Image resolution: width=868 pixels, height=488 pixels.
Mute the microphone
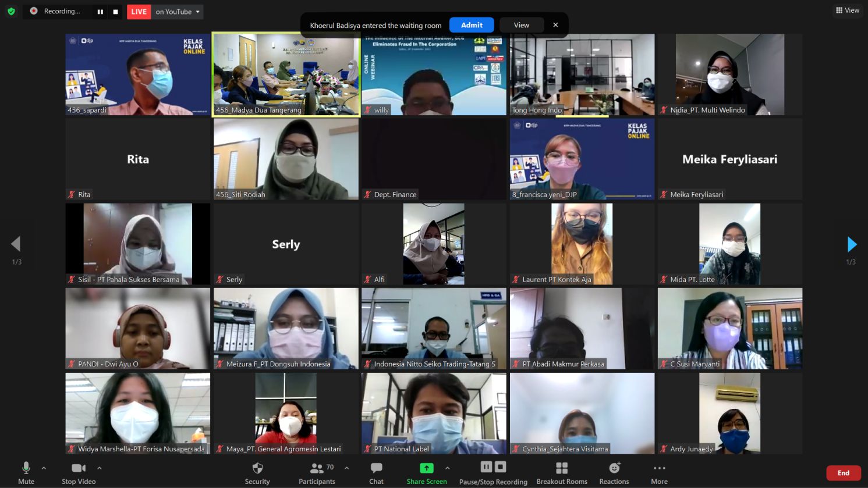point(26,469)
